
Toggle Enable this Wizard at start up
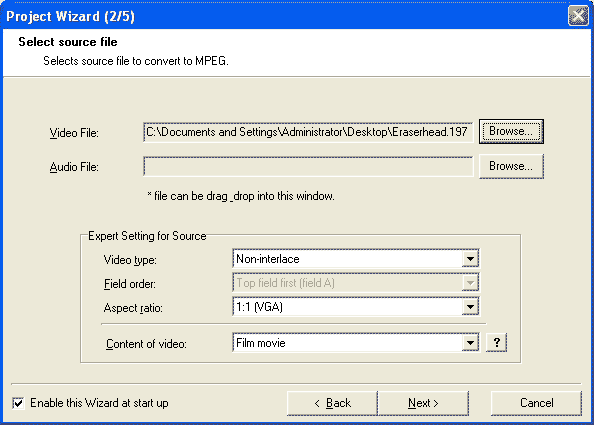click(x=18, y=403)
